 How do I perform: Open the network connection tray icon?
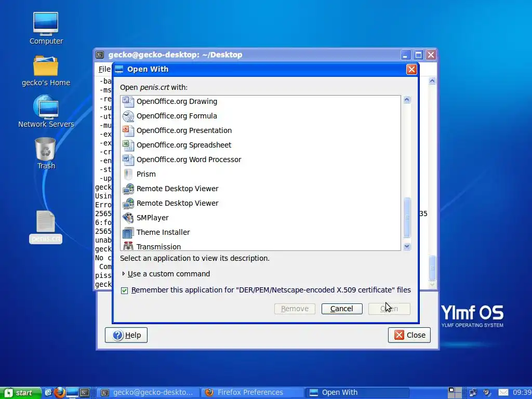[x=473, y=393]
